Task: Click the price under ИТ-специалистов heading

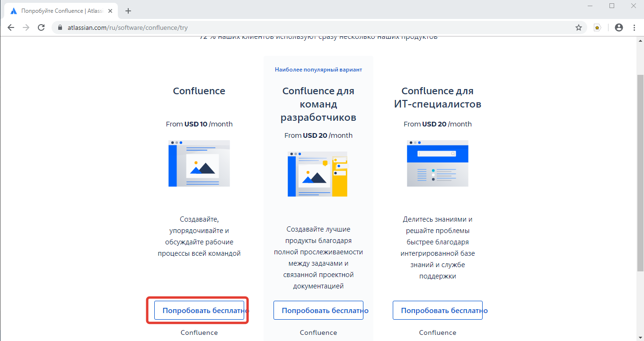Action: [438, 124]
